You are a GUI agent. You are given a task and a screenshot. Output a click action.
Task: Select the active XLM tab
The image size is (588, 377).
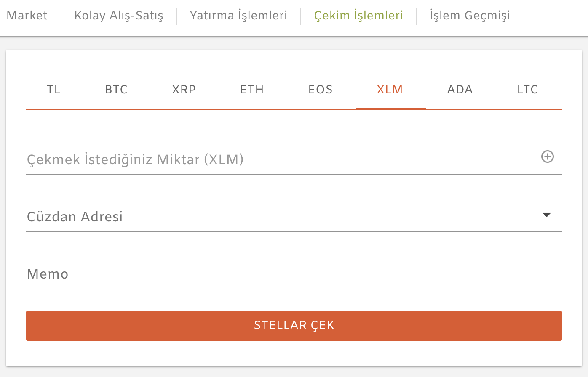[390, 89]
